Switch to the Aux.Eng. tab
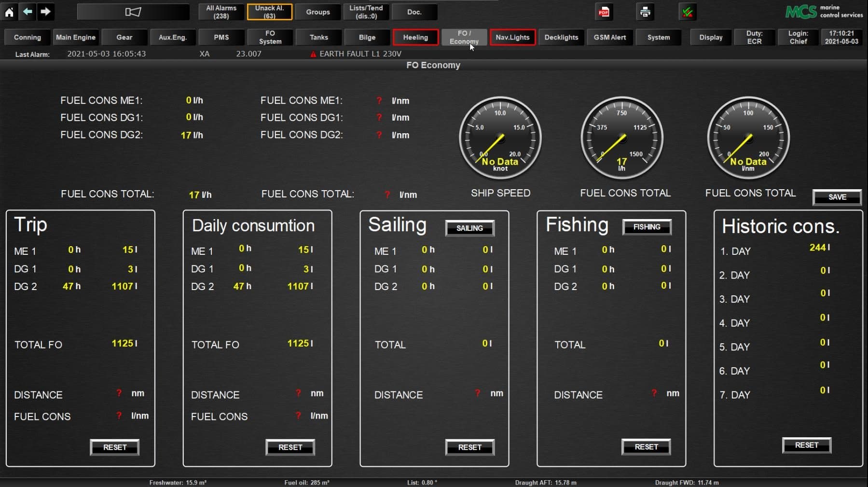Image resolution: width=868 pixels, height=487 pixels. click(x=173, y=37)
